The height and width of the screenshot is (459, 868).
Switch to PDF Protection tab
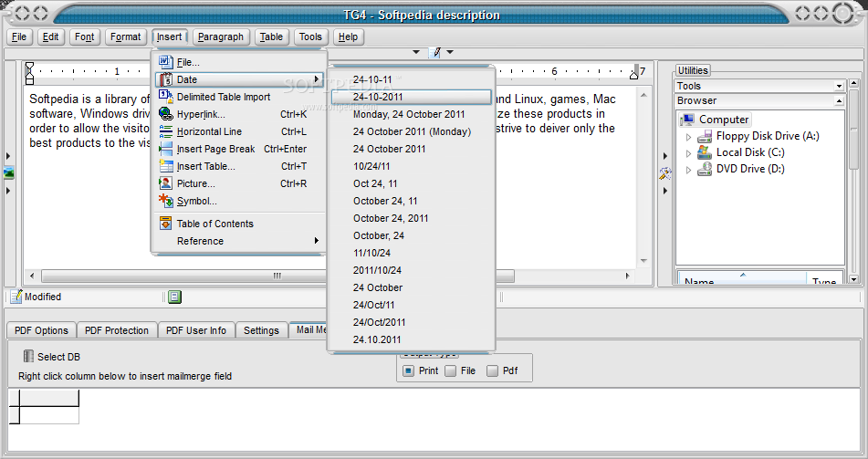(x=117, y=330)
